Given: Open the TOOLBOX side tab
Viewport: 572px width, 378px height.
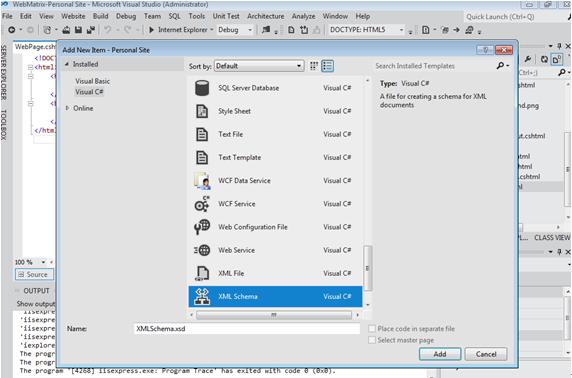Looking at the screenshot, I should click(x=3, y=124).
